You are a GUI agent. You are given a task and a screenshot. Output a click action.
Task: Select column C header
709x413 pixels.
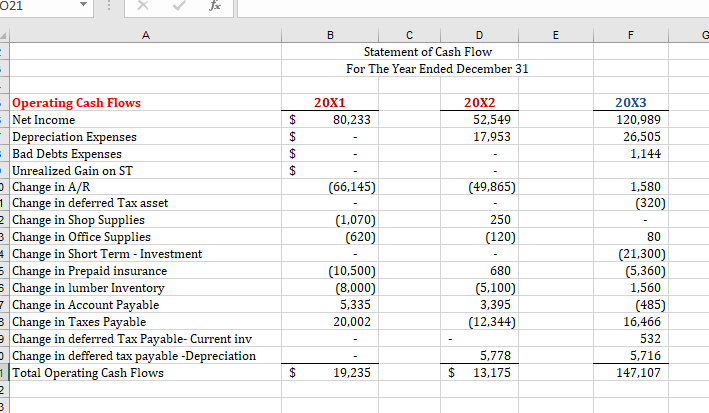409,35
